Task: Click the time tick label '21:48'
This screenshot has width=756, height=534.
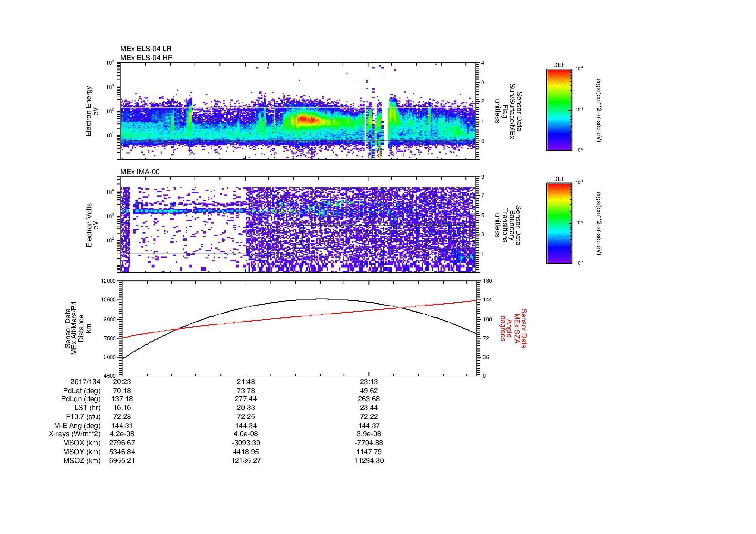Action: point(246,382)
